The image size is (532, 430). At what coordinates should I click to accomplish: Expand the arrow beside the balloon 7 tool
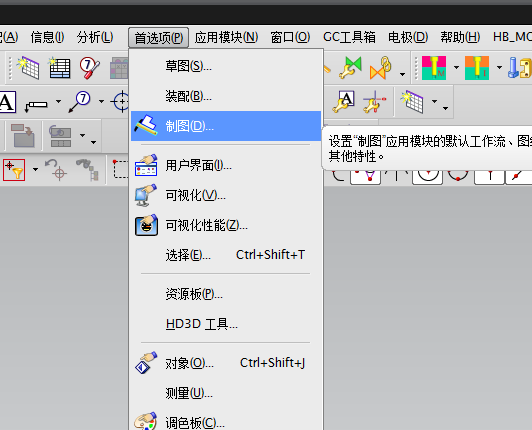[101, 101]
